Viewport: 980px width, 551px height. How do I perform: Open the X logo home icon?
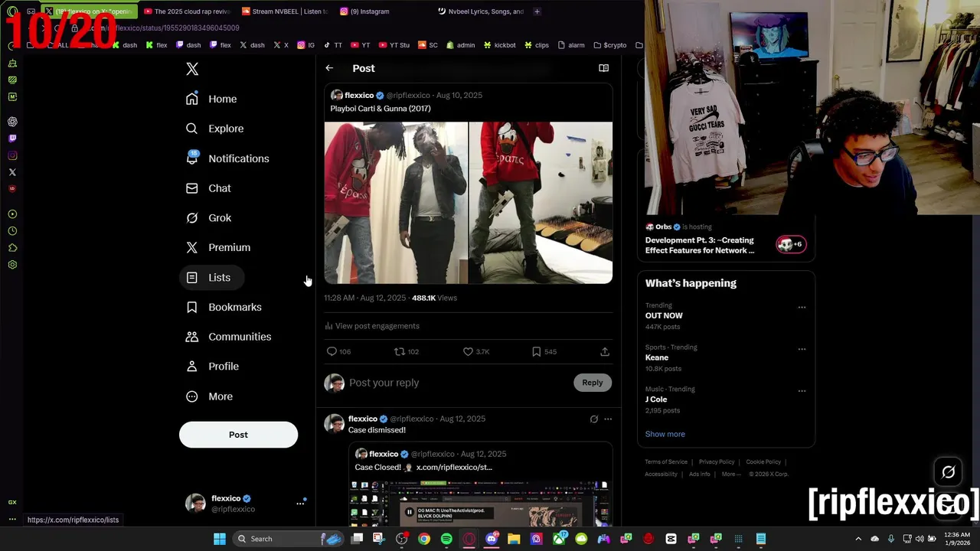tap(192, 69)
